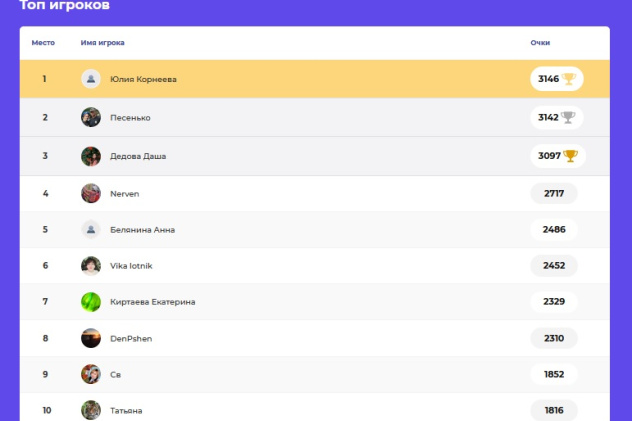Open Юлия Корнеева's default avatar icon
632x421 pixels.
[x=91, y=79]
